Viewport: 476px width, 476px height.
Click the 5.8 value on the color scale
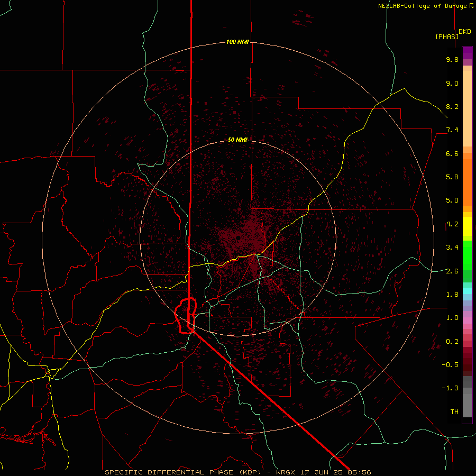point(452,177)
